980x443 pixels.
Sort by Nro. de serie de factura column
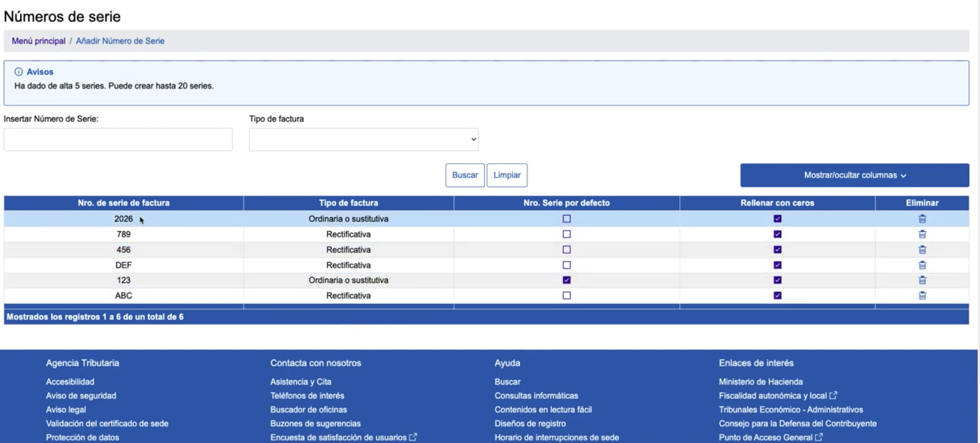(123, 203)
